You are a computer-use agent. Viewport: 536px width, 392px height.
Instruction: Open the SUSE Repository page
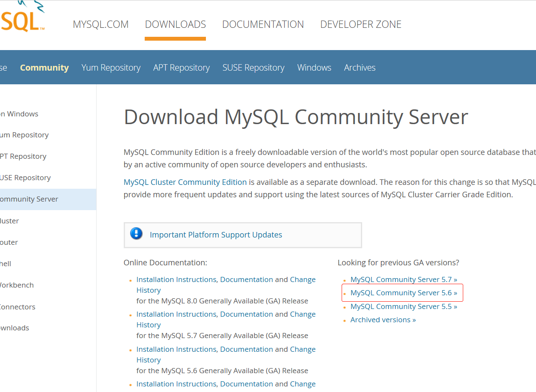[253, 67]
